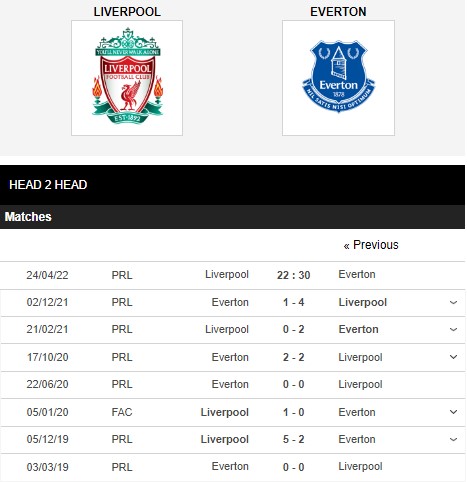Click the 5 - 2 score result
The height and width of the screenshot is (482, 467).
[293, 439]
